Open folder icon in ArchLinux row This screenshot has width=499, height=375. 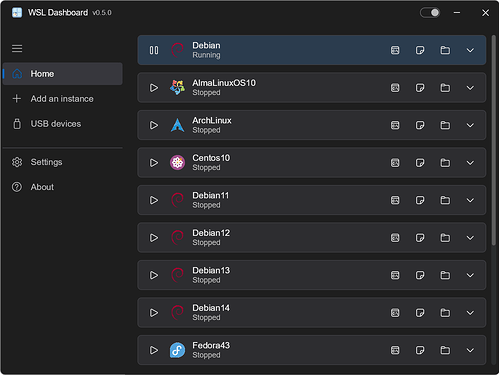click(445, 125)
